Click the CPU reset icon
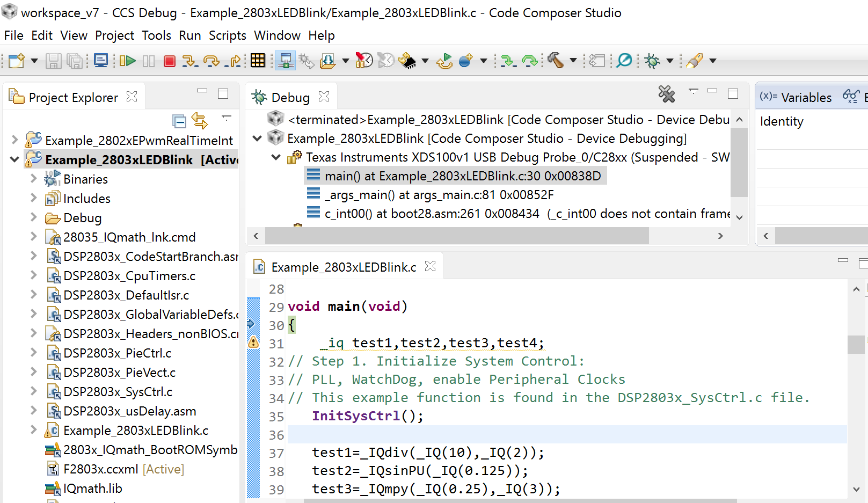Screen dimensions: 868x503 (444, 61)
